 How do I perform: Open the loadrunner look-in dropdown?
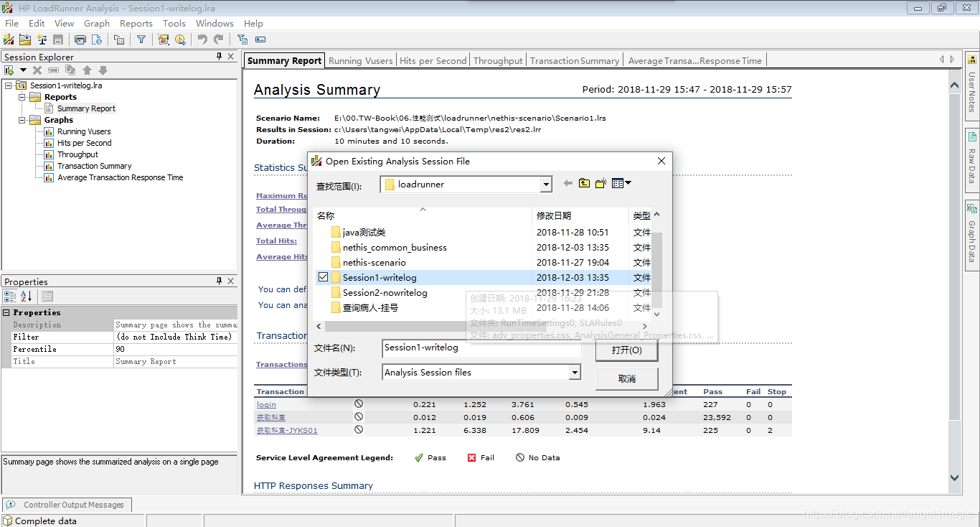[546, 185]
